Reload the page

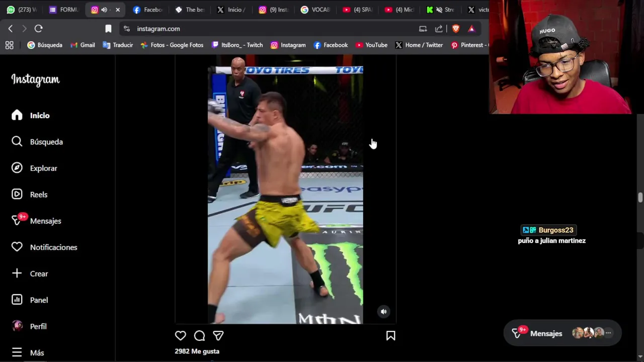click(39, 29)
